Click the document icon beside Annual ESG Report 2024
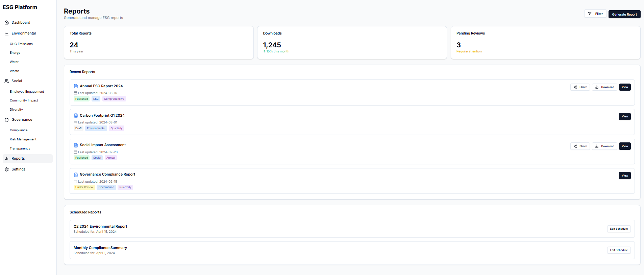The width and height of the screenshot is (644, 275). 76,86
